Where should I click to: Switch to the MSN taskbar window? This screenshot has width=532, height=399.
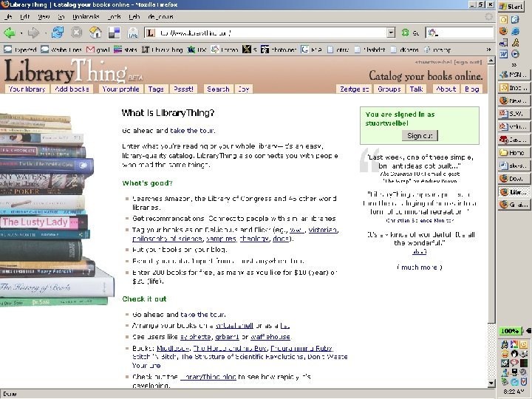coord(514,75)
